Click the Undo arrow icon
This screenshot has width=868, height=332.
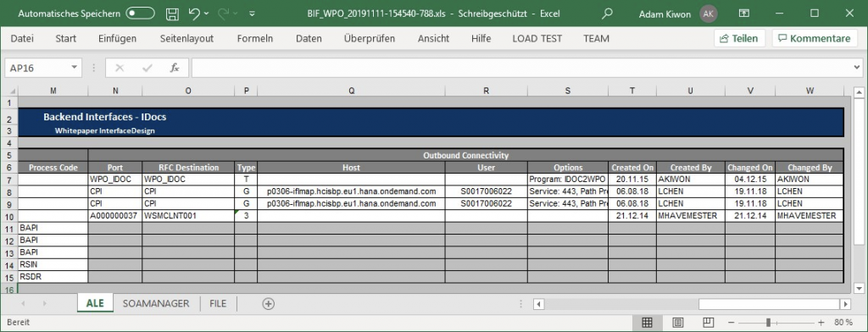[x=194, y=14]
